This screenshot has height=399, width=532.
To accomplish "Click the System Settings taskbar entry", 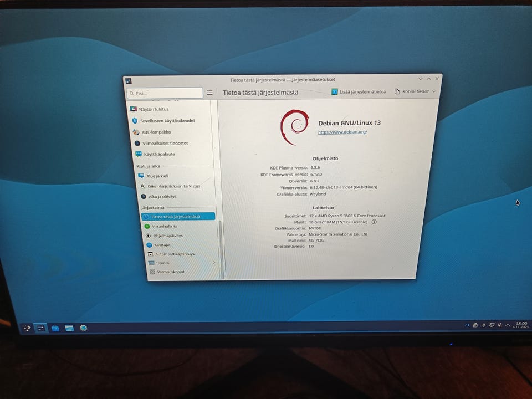I will click(x=41, y=328).
